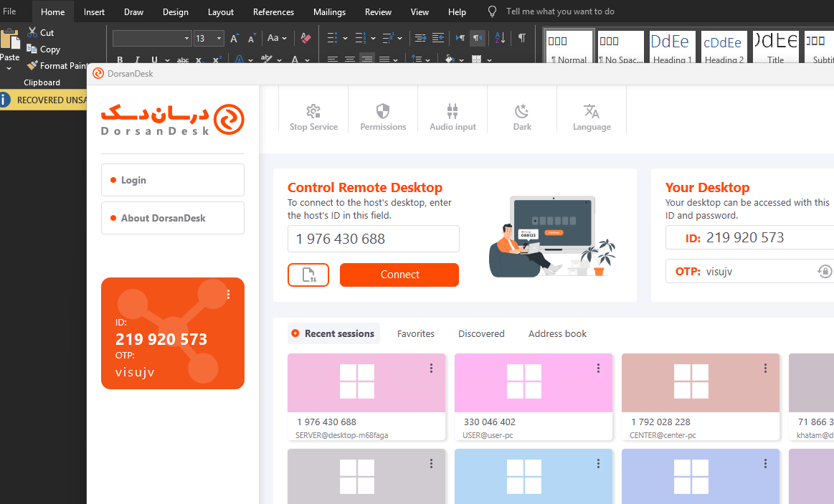Select the Format Painter brush in Word
Viewport: 834px width, 504px height.
pos(32,65)
